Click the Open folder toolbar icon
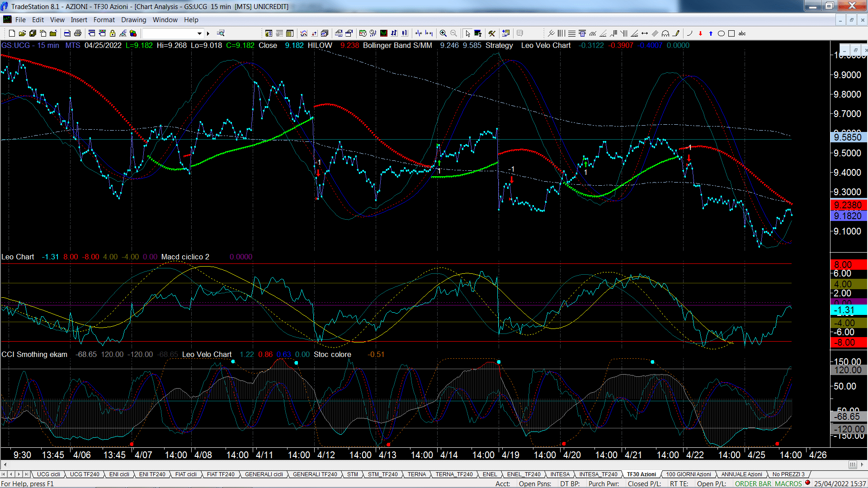The image size is (868, 488). pyautogui.click(x=22, y=33)
